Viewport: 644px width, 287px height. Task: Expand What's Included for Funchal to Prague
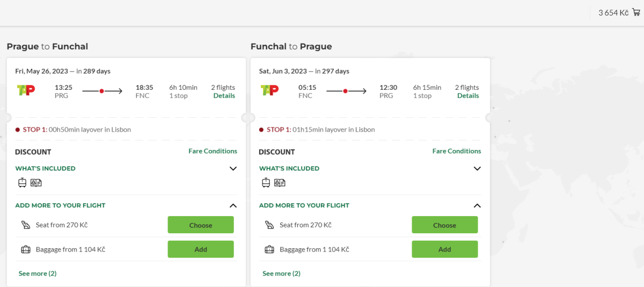point(477,169)
